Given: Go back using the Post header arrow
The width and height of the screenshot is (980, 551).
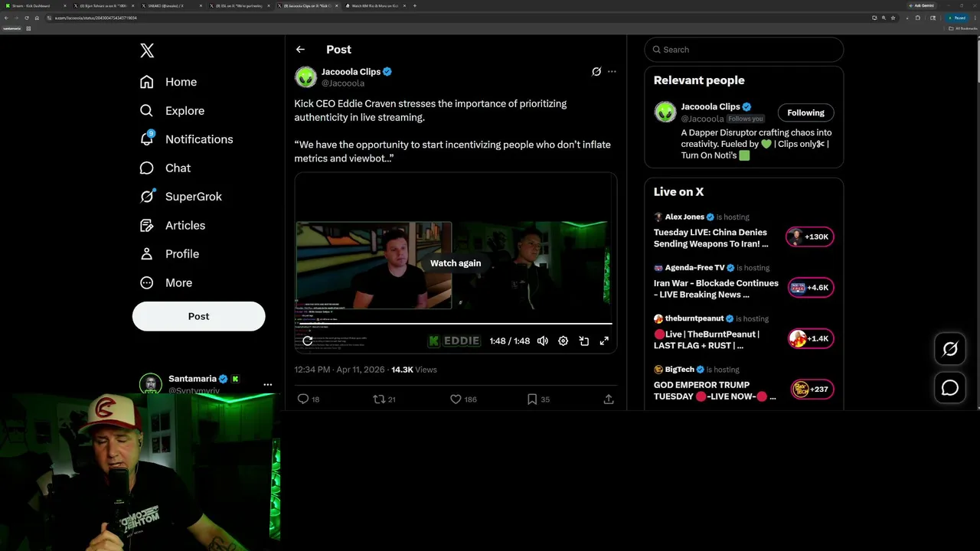Looking at the screenshot, I should coord(300,49).
